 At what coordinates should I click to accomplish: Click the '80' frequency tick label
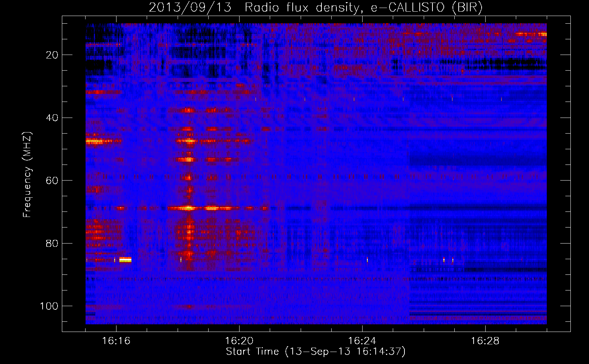point(52,243)
